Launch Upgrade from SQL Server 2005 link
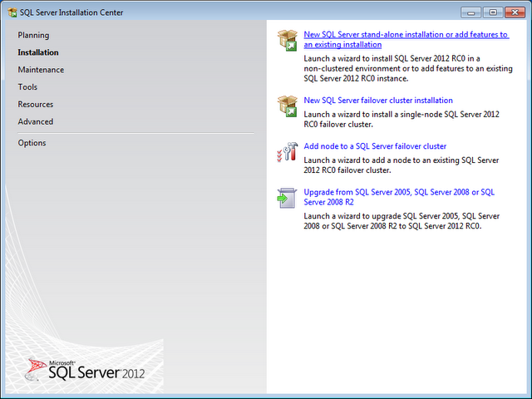The image size is (532, 399). point(399,197)
